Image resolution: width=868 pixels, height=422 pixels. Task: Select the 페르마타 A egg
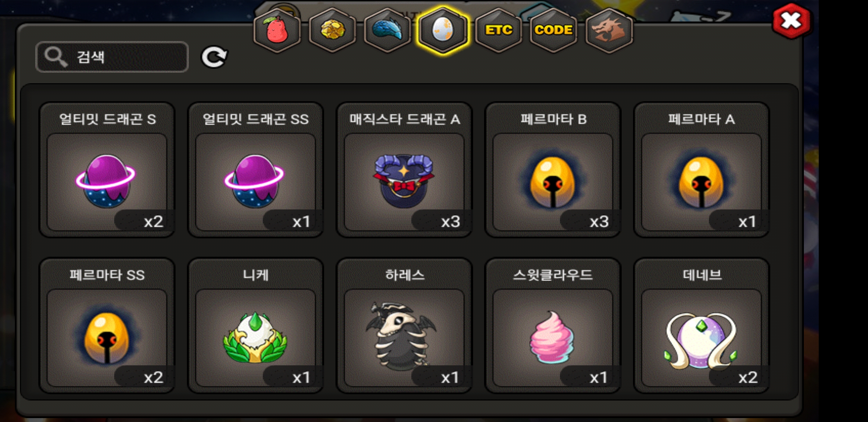[x=701, y=170]
